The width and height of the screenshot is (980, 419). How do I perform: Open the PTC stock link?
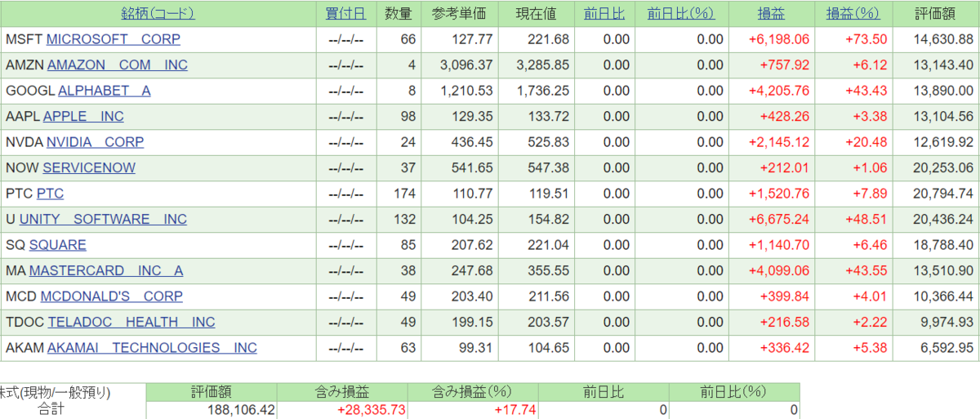50,194
